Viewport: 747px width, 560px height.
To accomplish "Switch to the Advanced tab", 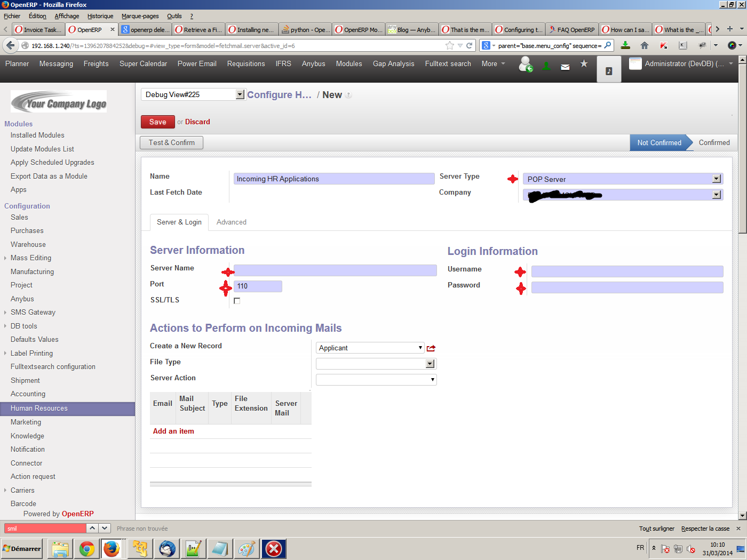I will (x=232, y=222).
